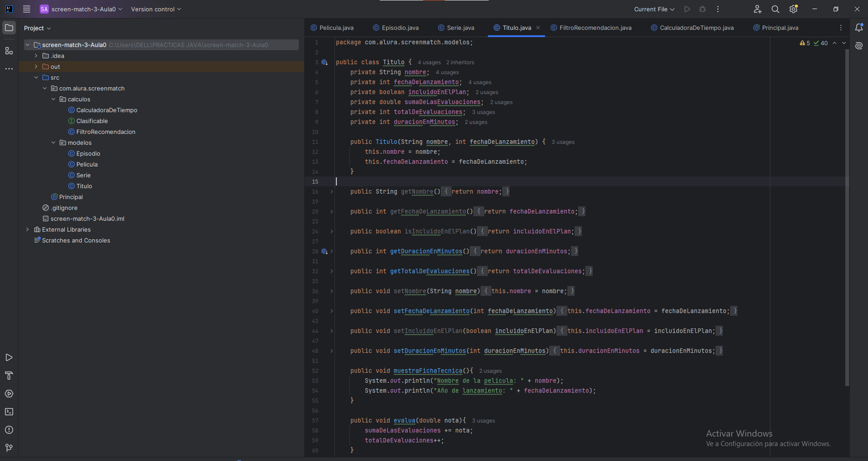868x461 pixels.
Task: Open the Structure tool window
Action: pos(9,51)
